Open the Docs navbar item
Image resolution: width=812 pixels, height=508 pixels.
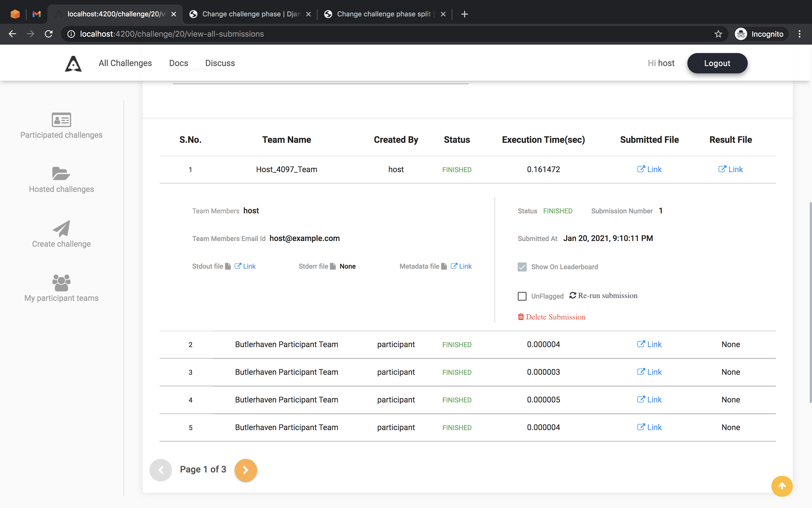(x=178, y=63)
